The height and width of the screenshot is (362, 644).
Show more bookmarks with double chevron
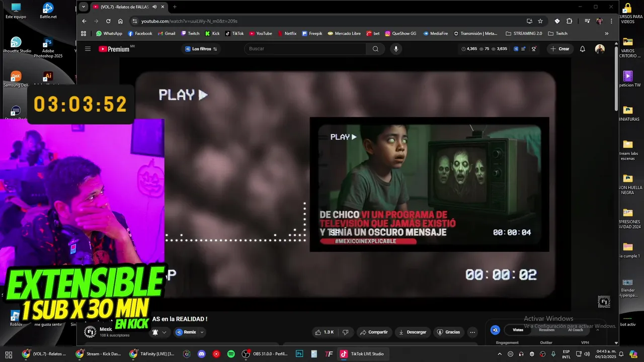(606, 34)
